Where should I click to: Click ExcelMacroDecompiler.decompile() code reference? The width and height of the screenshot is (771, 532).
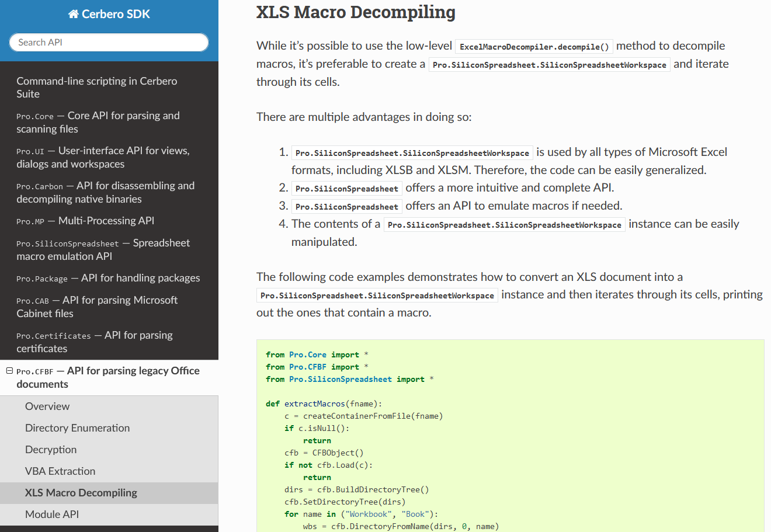pyautogui.click(x=534, y=47)
